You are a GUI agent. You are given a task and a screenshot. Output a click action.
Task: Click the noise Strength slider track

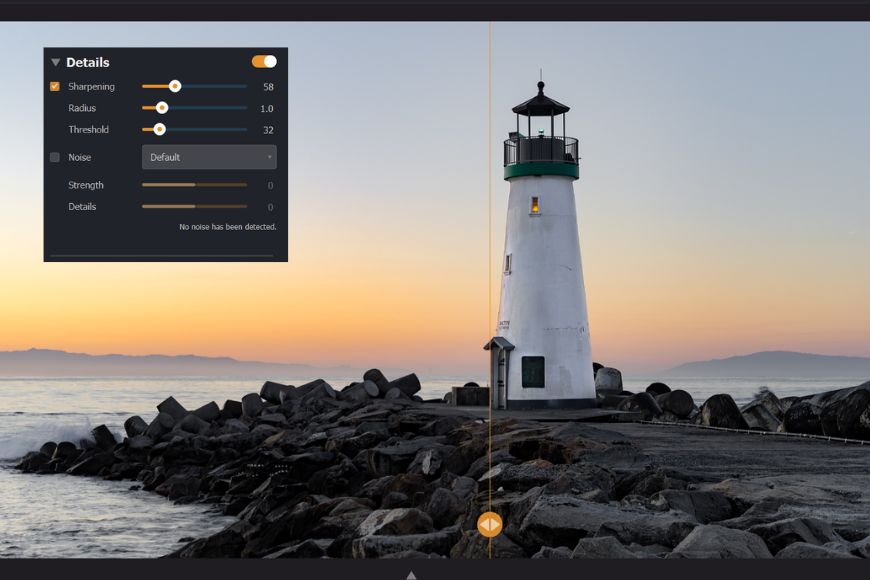[x=195, y=185]
